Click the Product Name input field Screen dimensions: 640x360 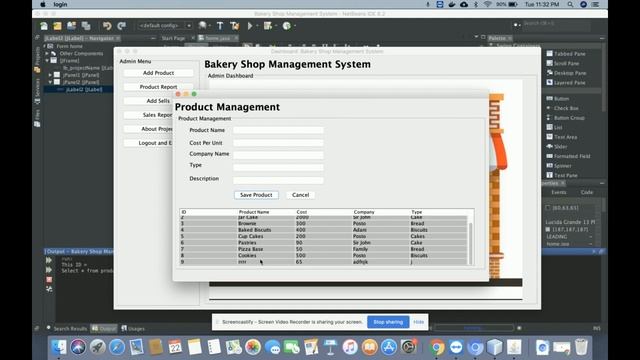point(278,130)
